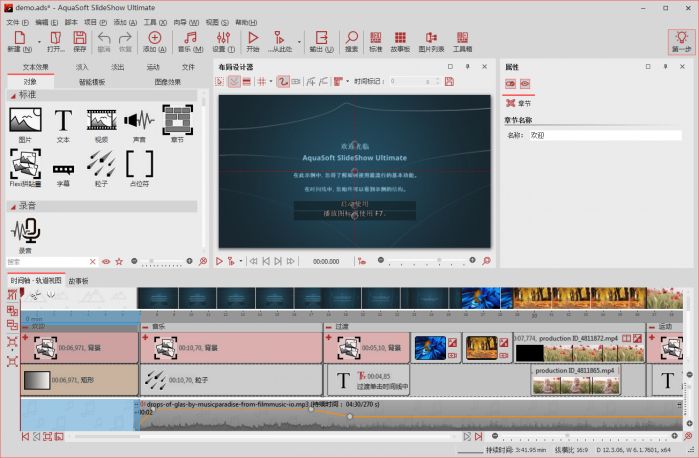
Task: Click the 添加 (A) plus-circle toolbar icon
Action: pos(154,41)
